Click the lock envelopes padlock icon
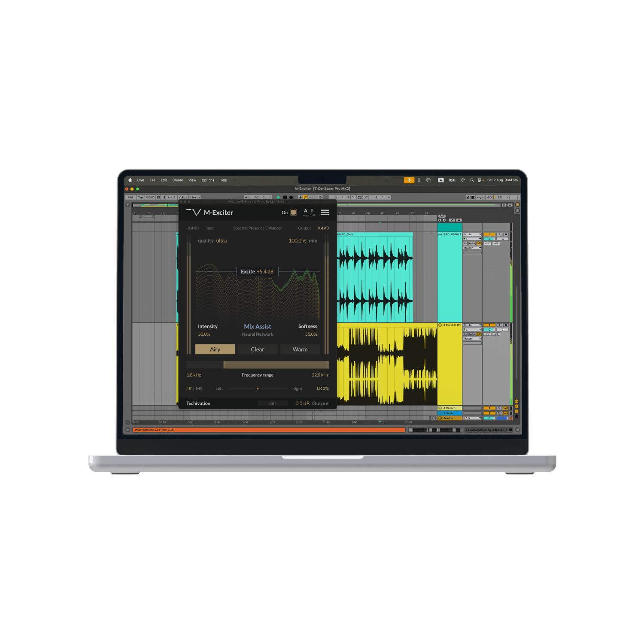Screen dimensions: 644x644 point(459,220)
